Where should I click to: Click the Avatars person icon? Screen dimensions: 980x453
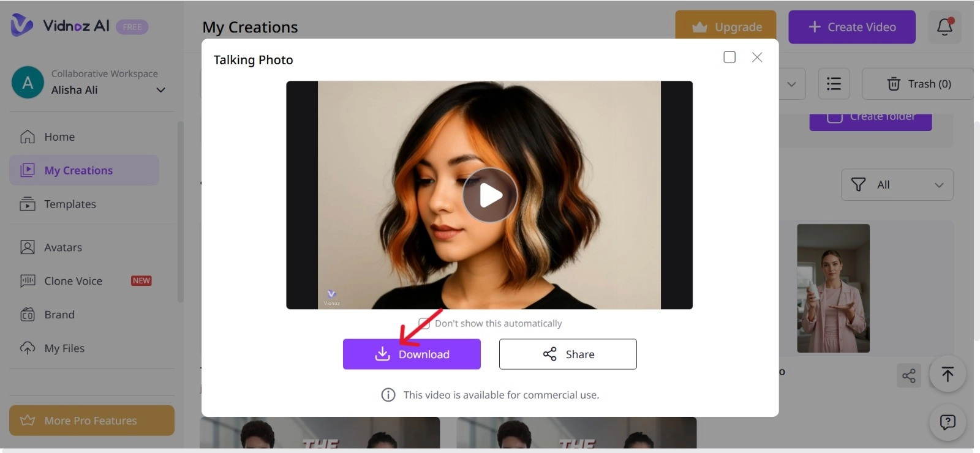(x=28, y=247)
